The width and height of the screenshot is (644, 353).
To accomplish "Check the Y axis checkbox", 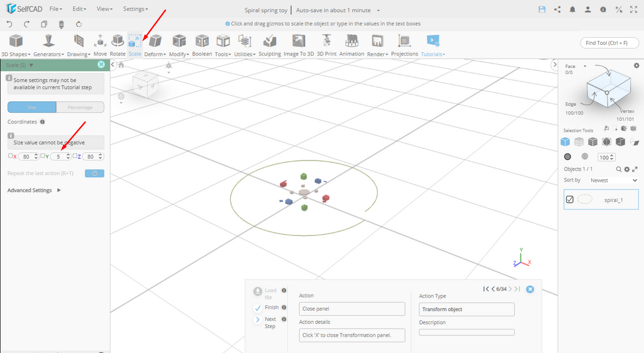I will (x=43, y=156).
